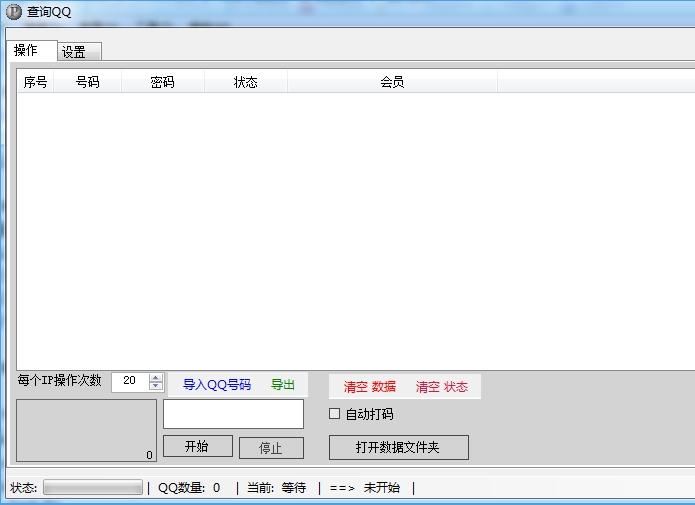Image resolution: width=695 pixels, height=505 pixels.
Task: Decrease 每个IP操作次数 with down arrow
Action: point(155,386)
